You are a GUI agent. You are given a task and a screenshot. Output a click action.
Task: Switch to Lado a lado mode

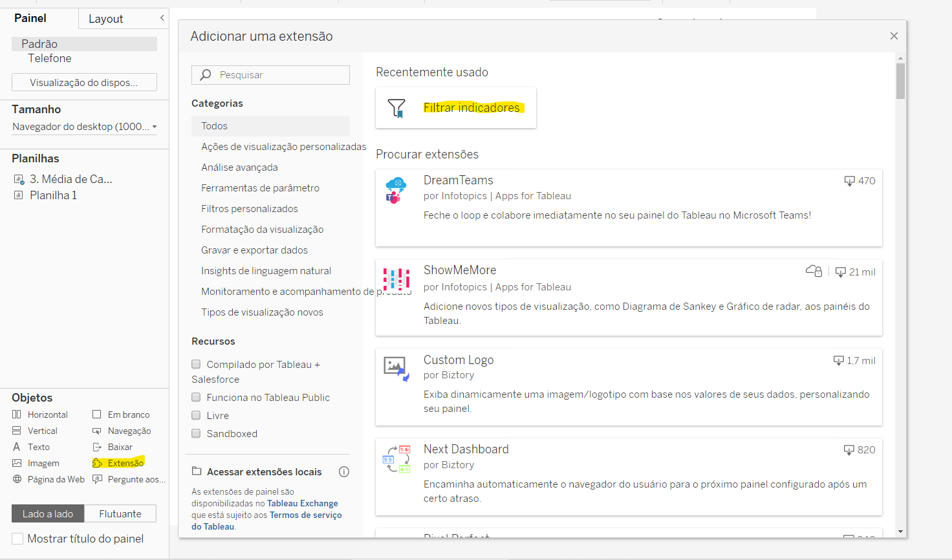[x=48, y=513]
